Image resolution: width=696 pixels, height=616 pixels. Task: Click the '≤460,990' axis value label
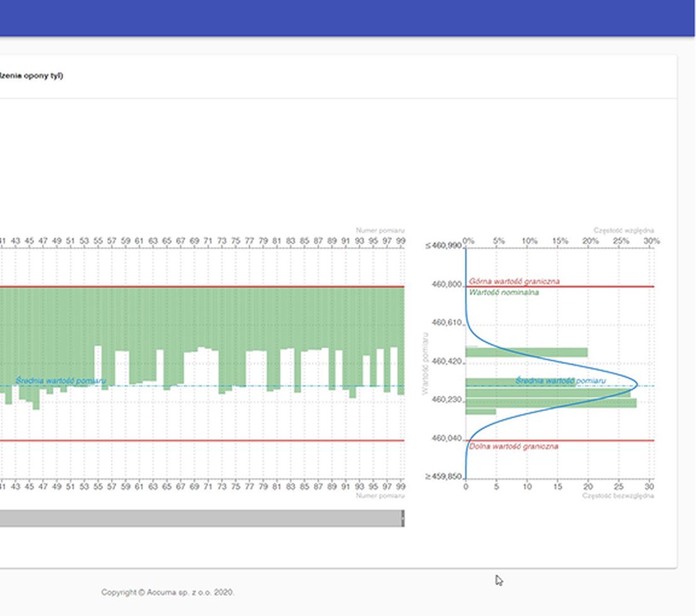pos(443,246)
